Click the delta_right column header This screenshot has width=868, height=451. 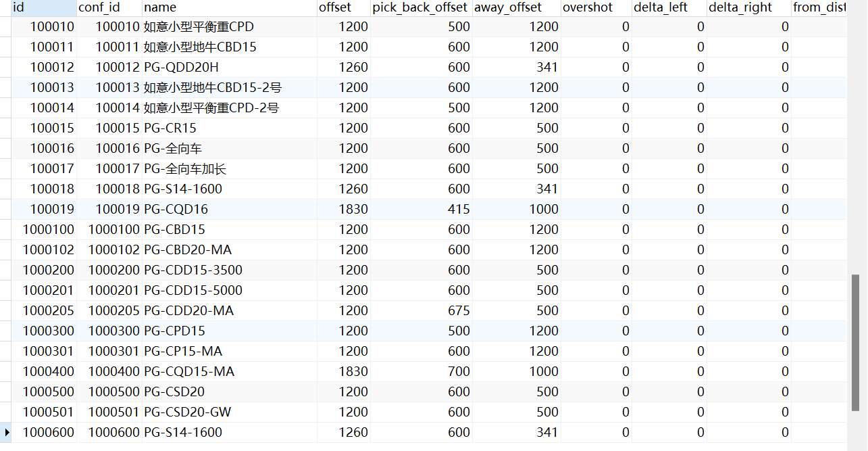pos(748,7)
